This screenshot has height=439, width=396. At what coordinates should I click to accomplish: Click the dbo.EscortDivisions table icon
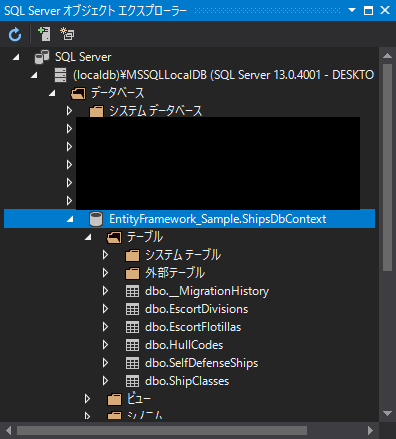click(x=132, y=309)
